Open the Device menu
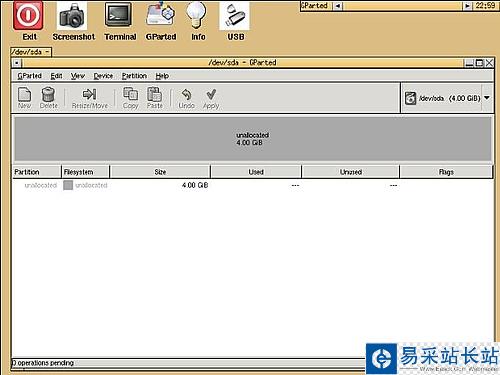Image resolution: width=500 pixels, height=375 pixels. [x=103, y=76]
